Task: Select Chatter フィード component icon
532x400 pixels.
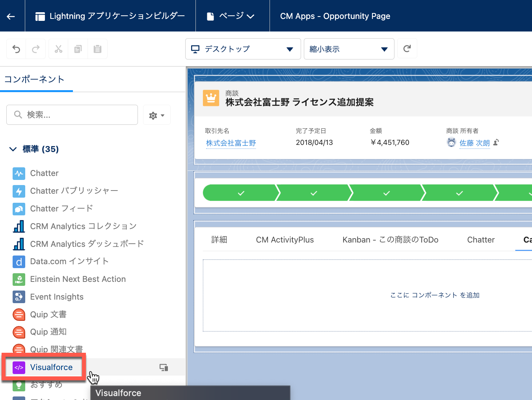Action: click(19, 209)
